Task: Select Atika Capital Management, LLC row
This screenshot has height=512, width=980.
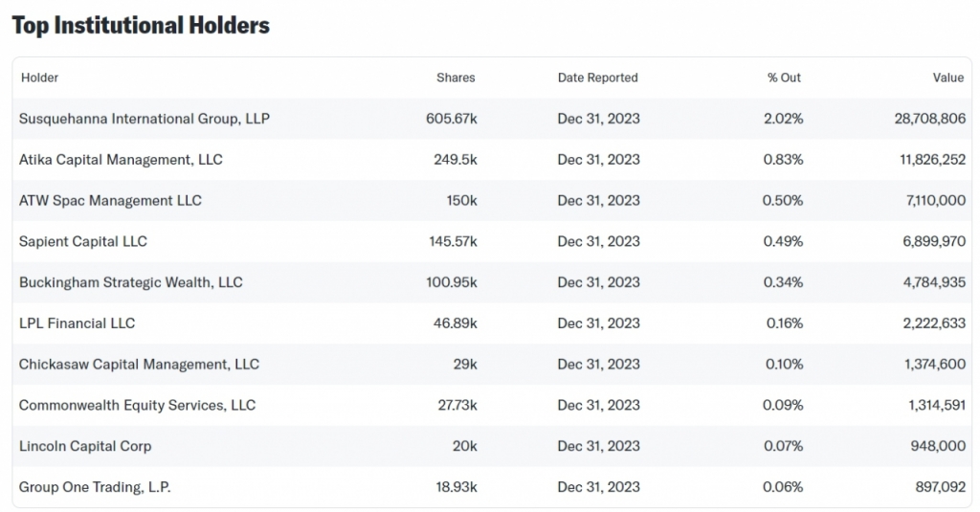Action: pos(121,160)
